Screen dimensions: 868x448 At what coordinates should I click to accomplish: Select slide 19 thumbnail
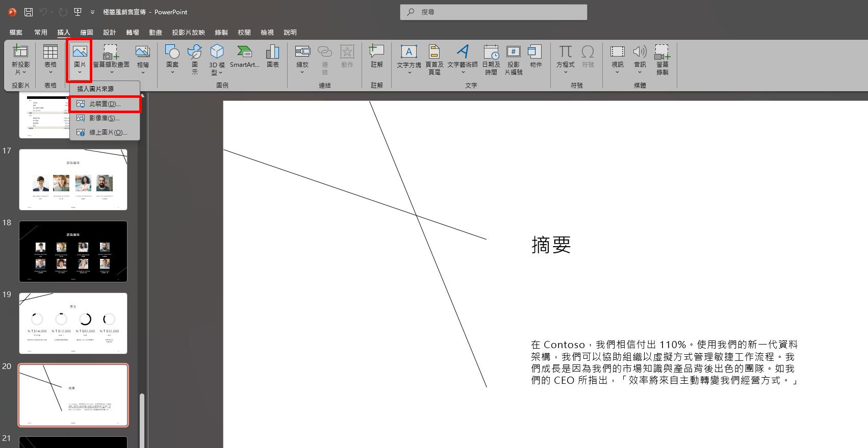click(73, 323)
